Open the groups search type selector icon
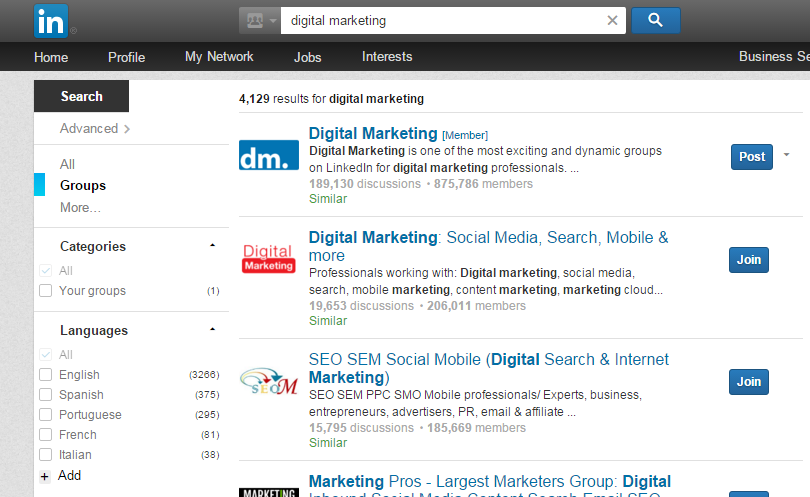 coord(259,20)
